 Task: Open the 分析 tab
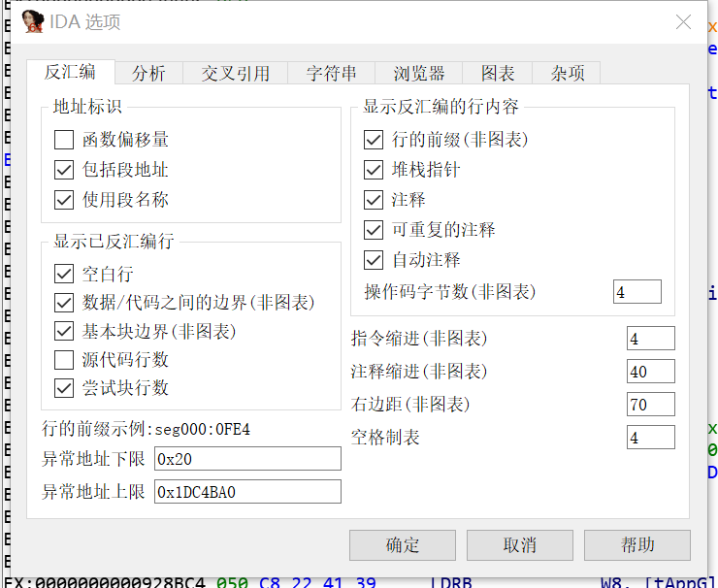[148, 74]
